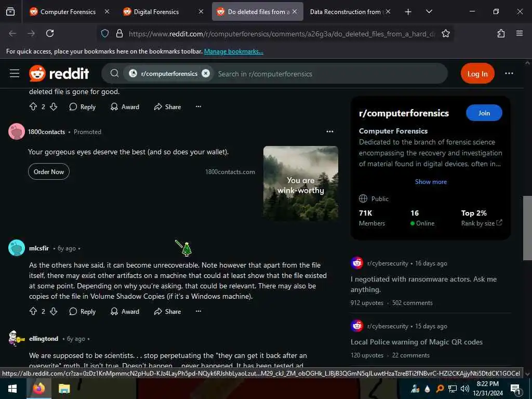
Task: Open mlcsfir username profile
Action: pyautogui.click(x=39, y=248)
